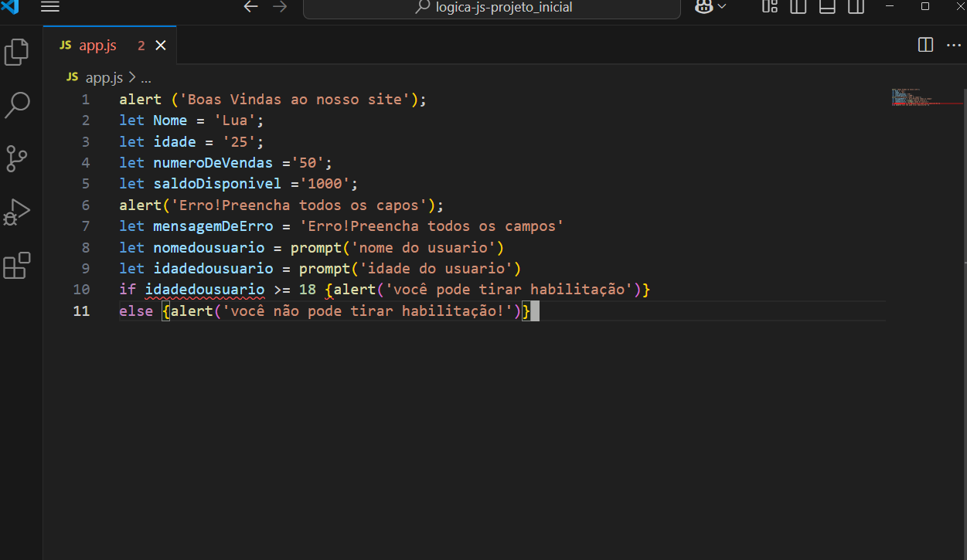Open the Source Control view
Viewport: 967px width, 560px height.
coord(17,158)
